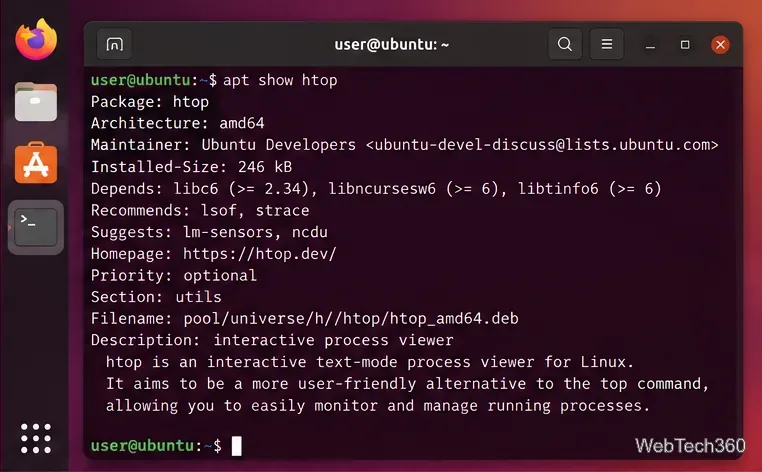Click the 'Suggests: lm-sensors, ncdu' line
This screenshot has height=472, width=762.
tap(209, 232)
